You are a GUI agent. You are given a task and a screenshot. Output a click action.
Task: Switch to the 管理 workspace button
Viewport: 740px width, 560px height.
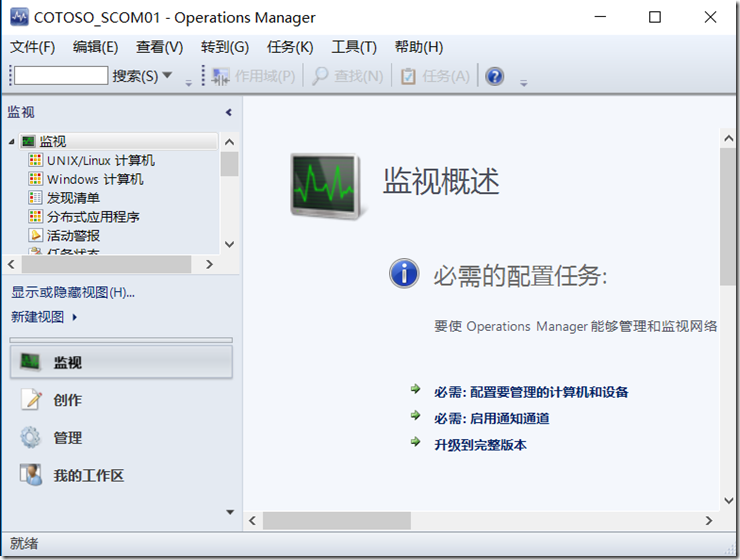click(x=121, y=438)
